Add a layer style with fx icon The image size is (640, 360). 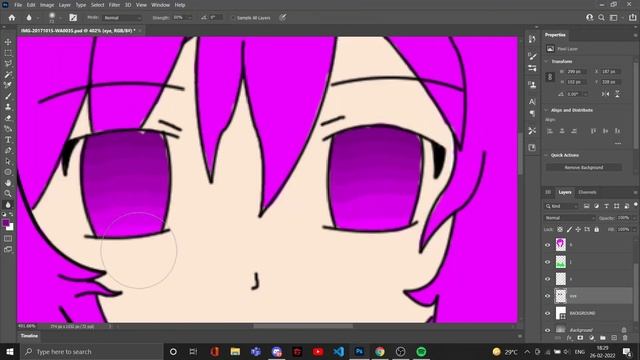[x=569, y=338]
